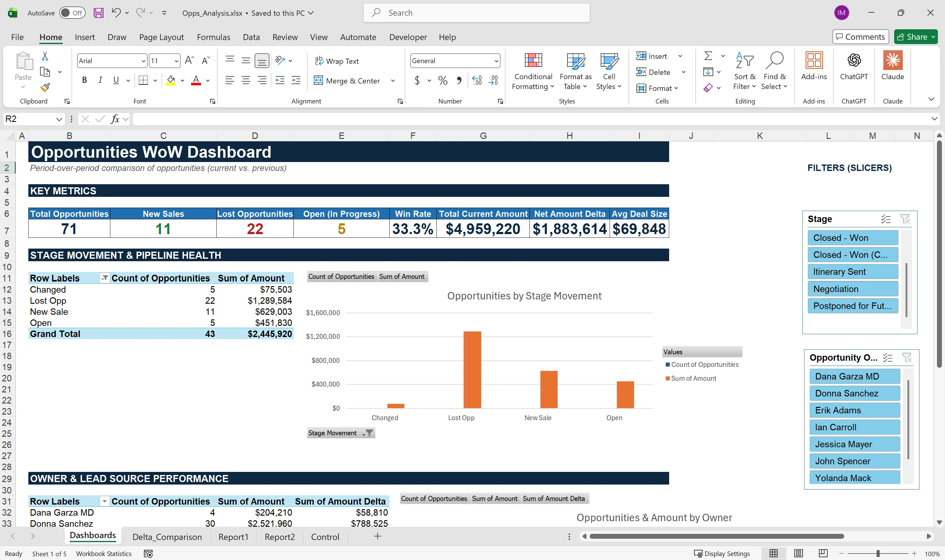Toggle Bold formatting
Image resolution: width=945 pixels, height=560 pixels.
coord(84,80)
